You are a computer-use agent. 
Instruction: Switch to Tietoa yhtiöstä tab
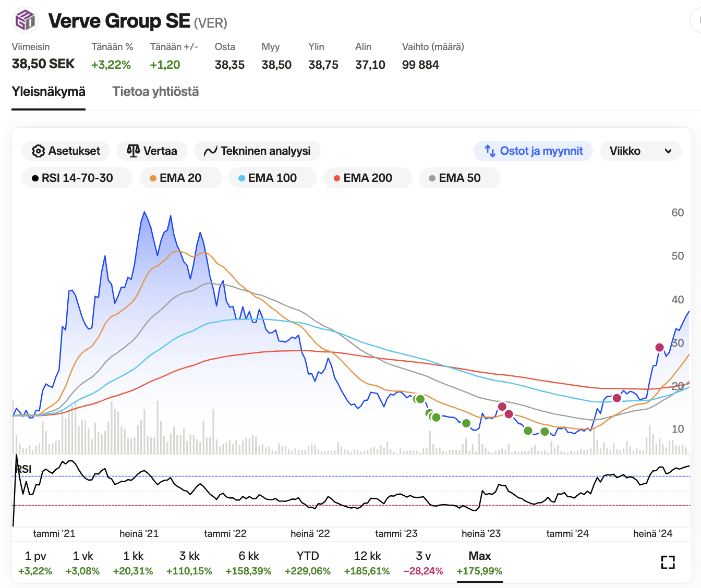155,92
